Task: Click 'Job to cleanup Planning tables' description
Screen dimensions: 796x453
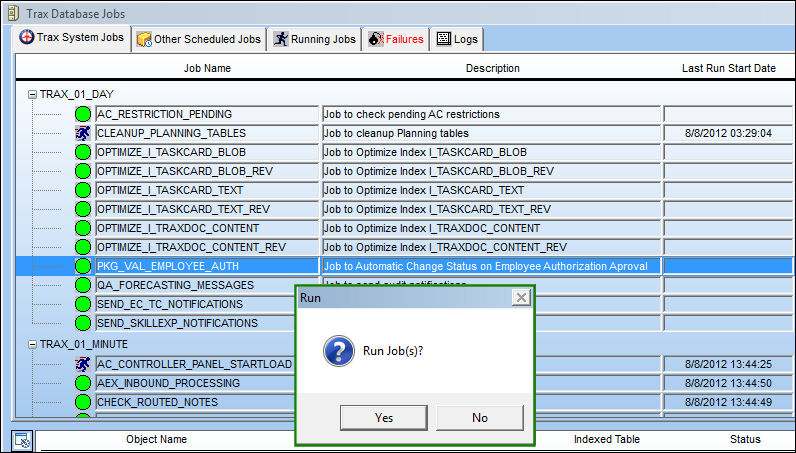Action: click(x=491, y=133)
